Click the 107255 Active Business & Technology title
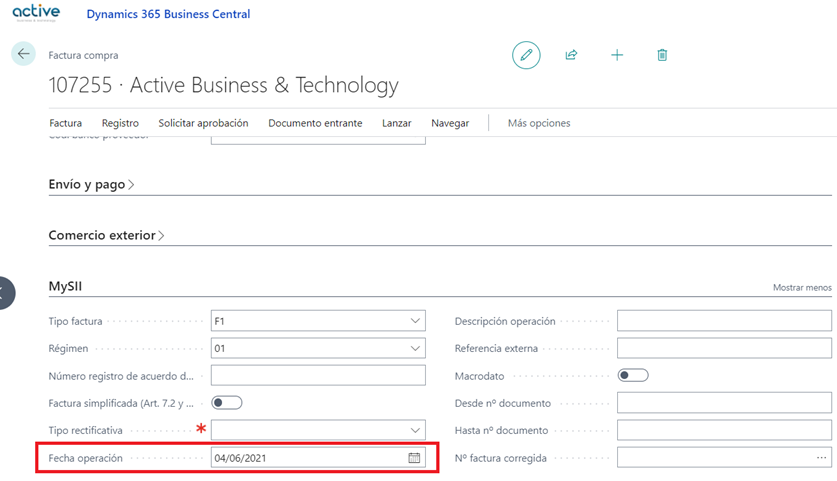The image size is (837, 481). 224,85
